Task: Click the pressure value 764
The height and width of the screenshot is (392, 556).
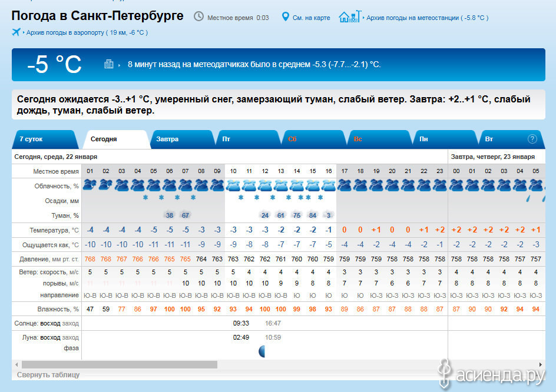Action: tap(201, 259)
